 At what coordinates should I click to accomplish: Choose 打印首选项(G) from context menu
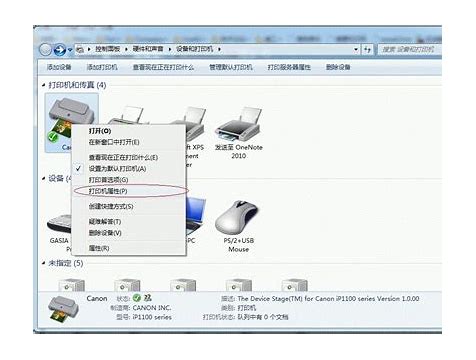(129, 180)
